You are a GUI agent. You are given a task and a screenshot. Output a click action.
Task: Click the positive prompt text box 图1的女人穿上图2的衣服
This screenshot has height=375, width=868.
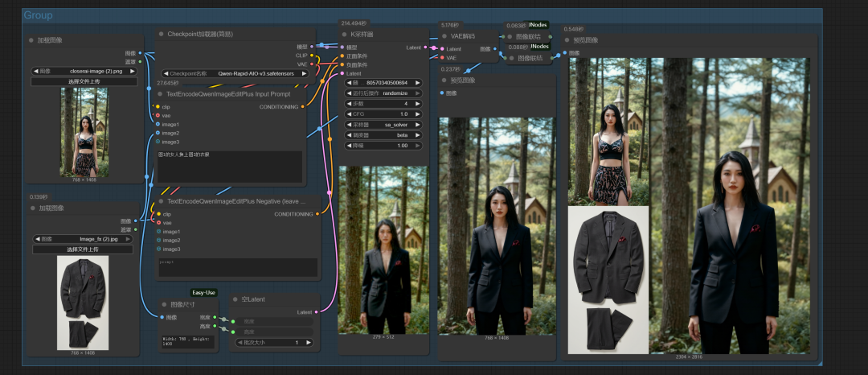coord(230,166)
